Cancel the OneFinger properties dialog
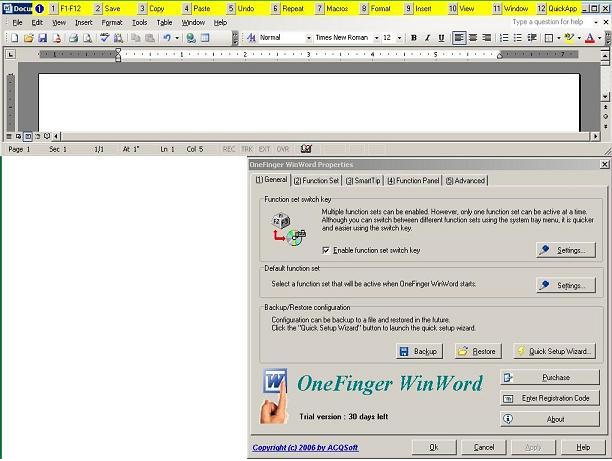Viewport: 612px width, 461px height. tap(484, 447)
